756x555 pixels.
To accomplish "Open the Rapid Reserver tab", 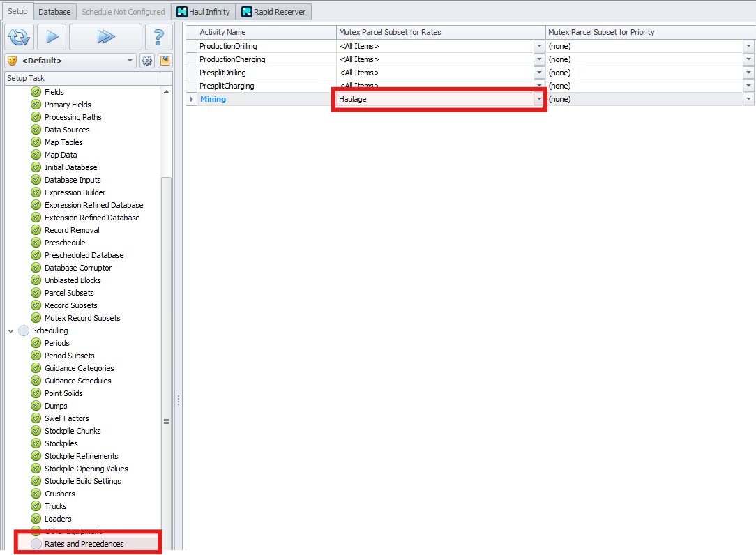I will (x=273, y=12).
